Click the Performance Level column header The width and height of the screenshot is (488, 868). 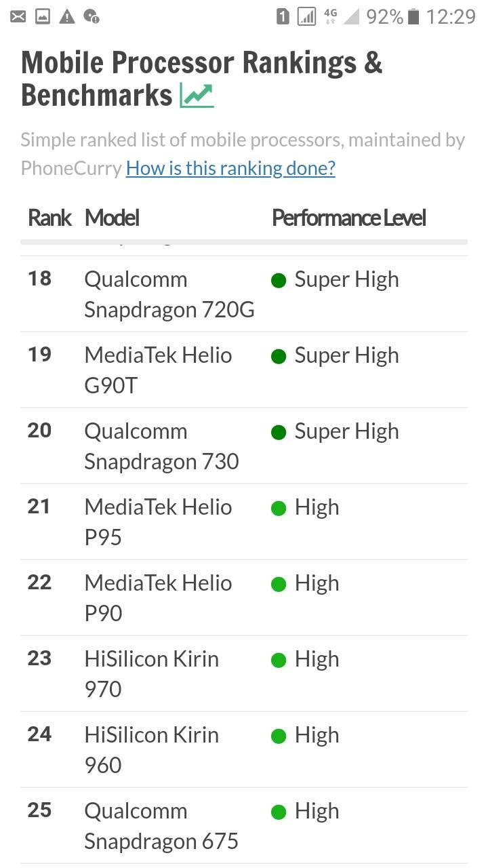pyautogui.click(x=349, y=218)
